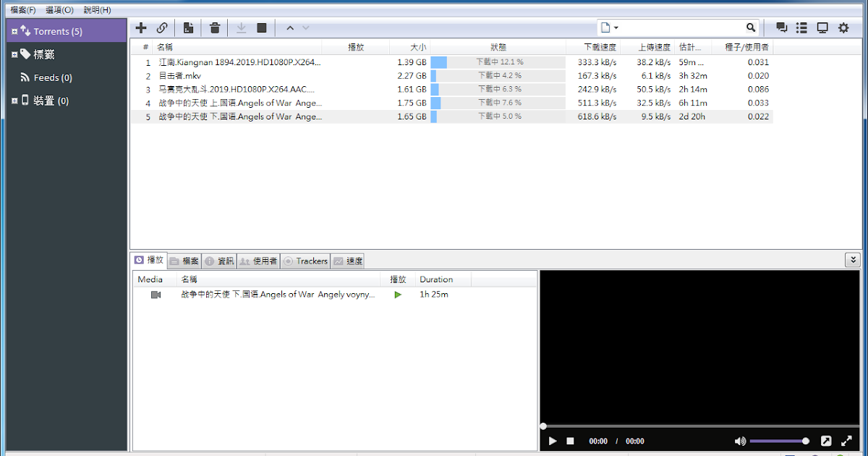Stop the selected torrent

point(261,28)
